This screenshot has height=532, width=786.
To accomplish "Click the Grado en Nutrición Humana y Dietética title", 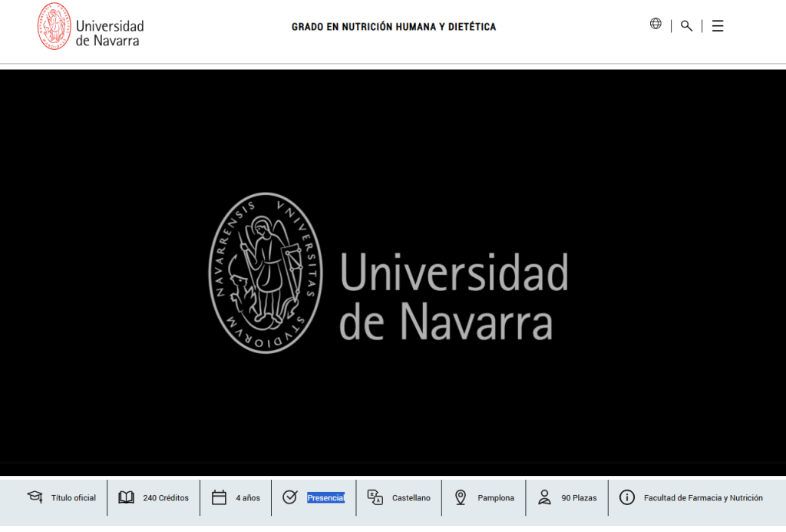I will tap(394, 27).
